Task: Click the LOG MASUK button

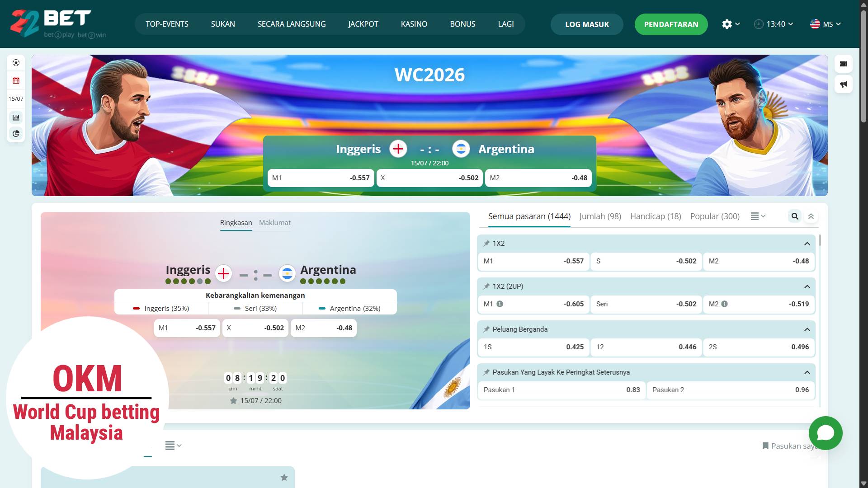Action: pos(587,24)
